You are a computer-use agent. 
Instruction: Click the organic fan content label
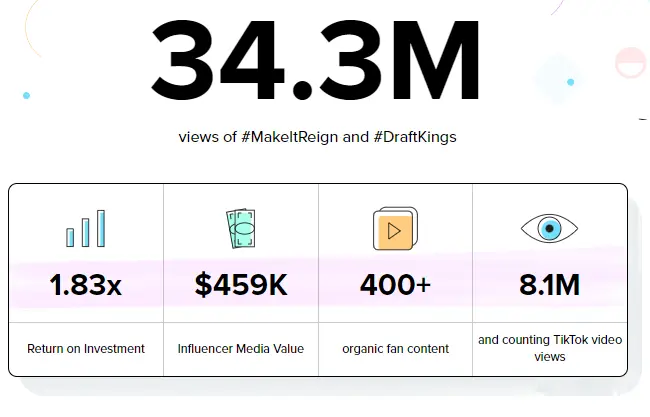(395, 349)
